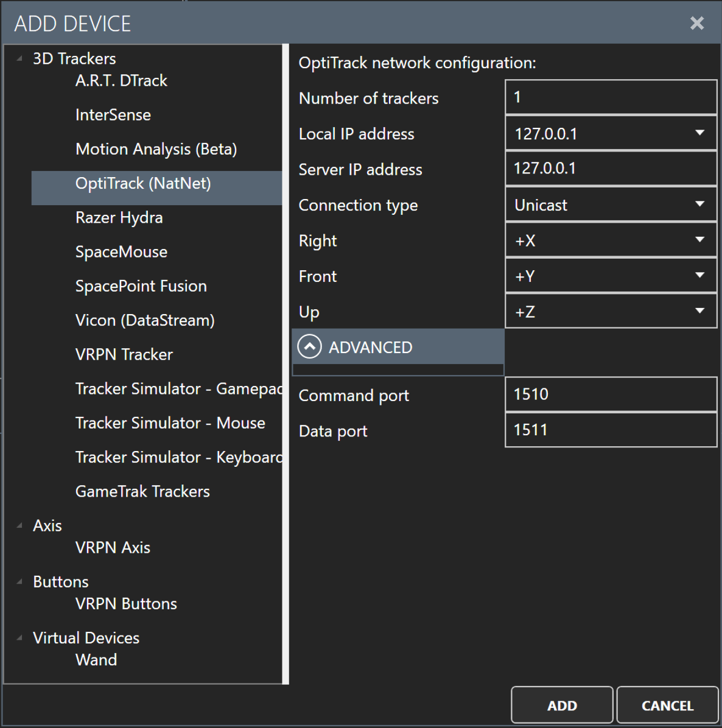
Task: Click the Server IP address field
Action: click(x=611, y=169)
